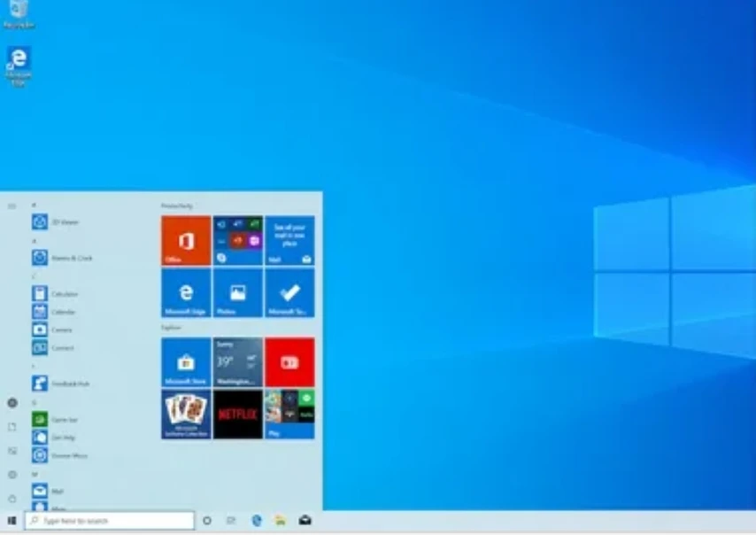This screenshot has width=756, height=535.
Task: Click the 'M' letter header in app list
Action: pyautogui.click(x=35, y=474)
